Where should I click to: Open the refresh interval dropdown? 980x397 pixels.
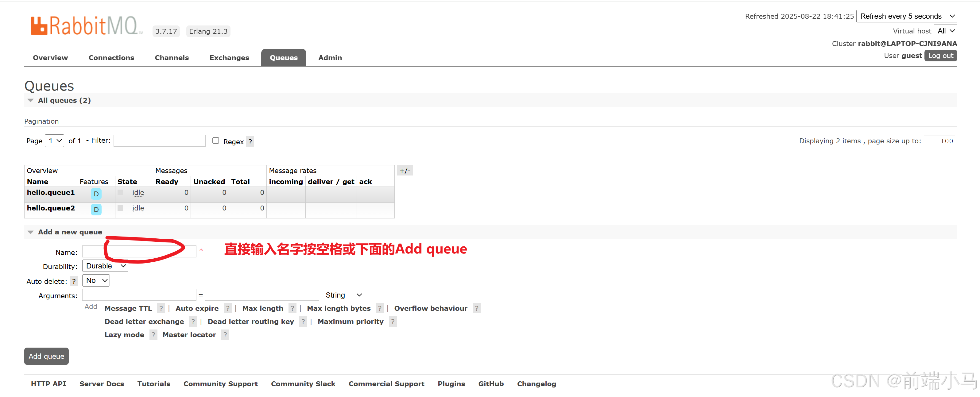906,16
